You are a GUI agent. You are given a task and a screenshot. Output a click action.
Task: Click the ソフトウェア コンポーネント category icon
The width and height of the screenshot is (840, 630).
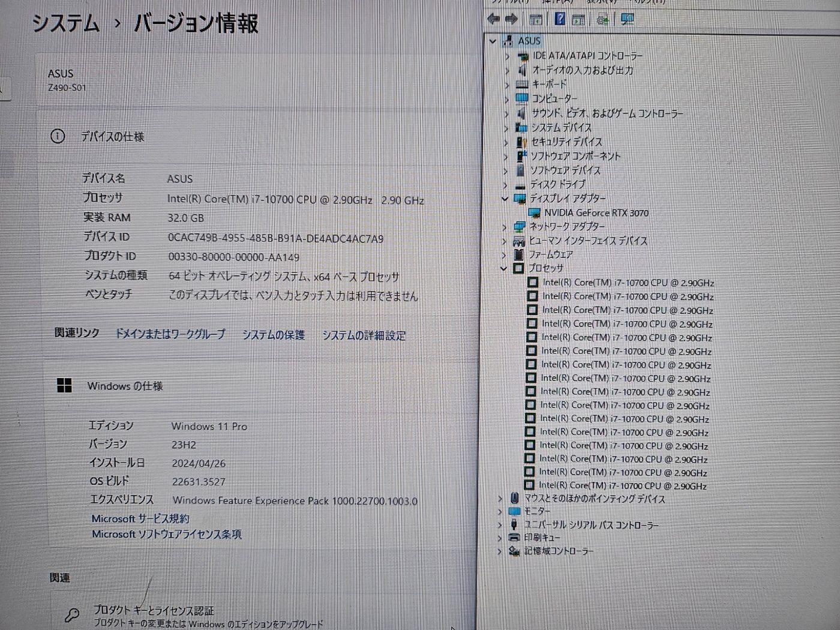click(521, 156)
